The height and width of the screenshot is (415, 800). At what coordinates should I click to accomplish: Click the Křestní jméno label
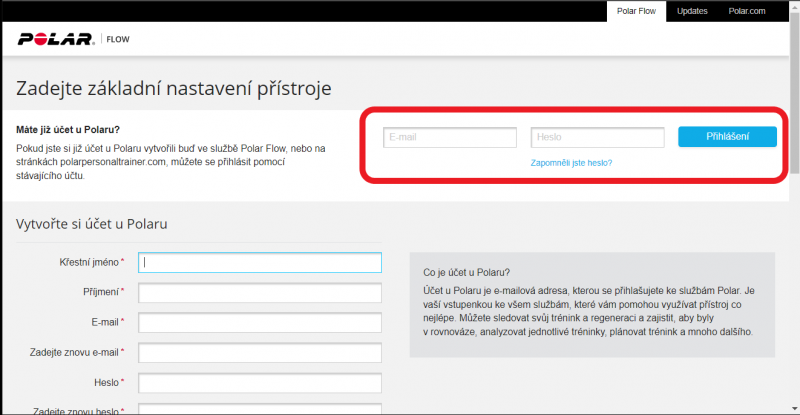(x=89, y=262)
